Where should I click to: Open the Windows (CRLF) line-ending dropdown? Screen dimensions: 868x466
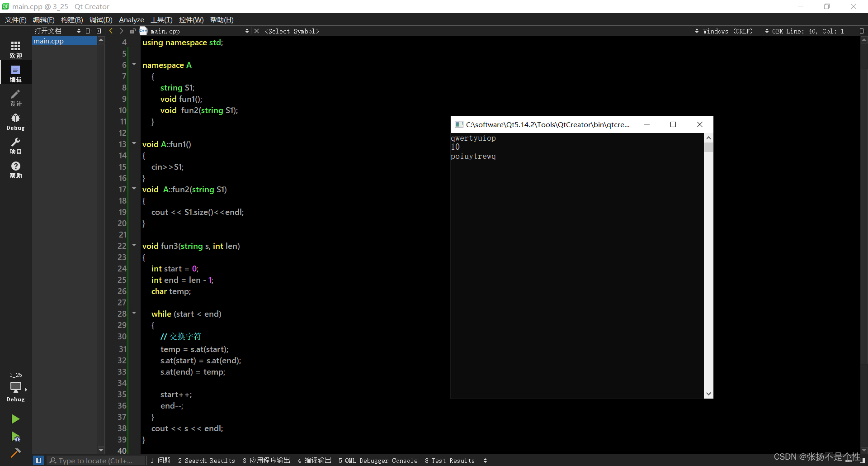pyautogui.click(x=729, y=31)
